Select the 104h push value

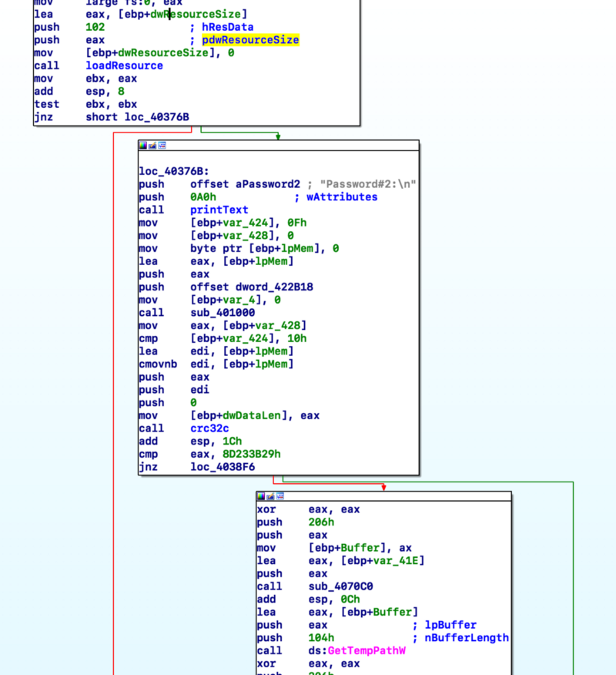[x=321, y=638]
